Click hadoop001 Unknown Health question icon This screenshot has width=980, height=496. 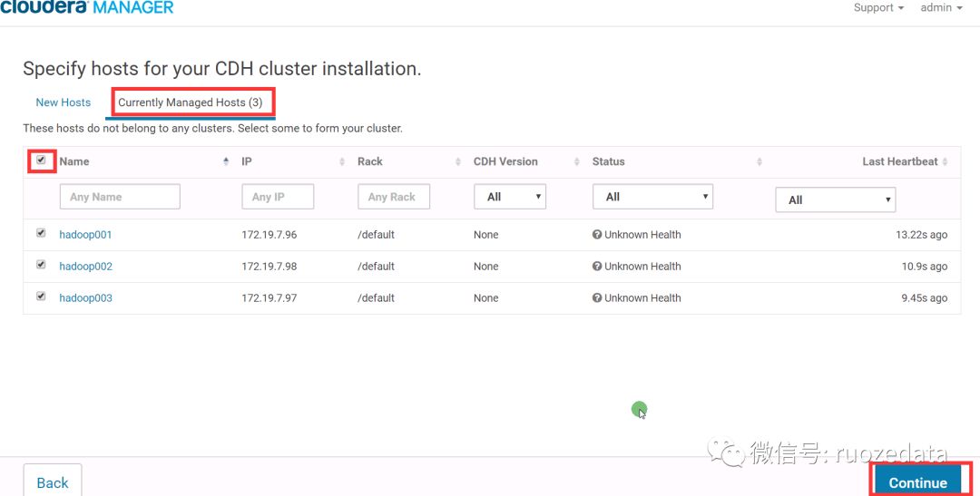pyautogui.click(x=597, y=235)
